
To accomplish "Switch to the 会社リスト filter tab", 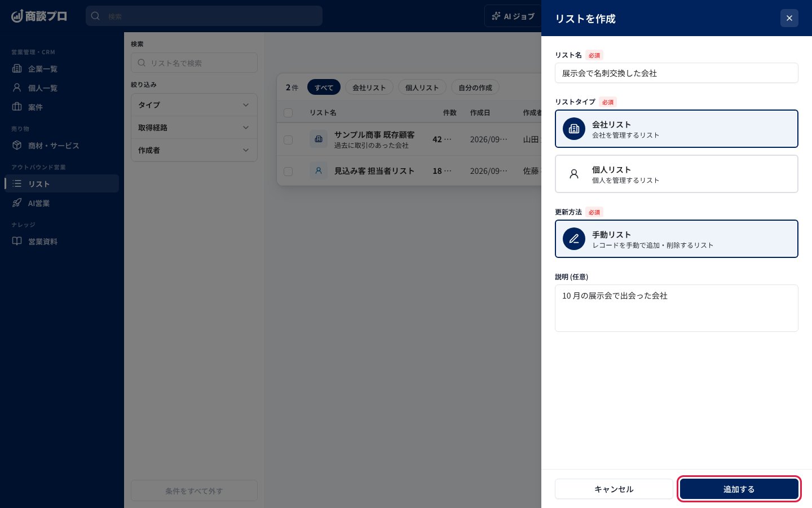I will tap(369, 87).
